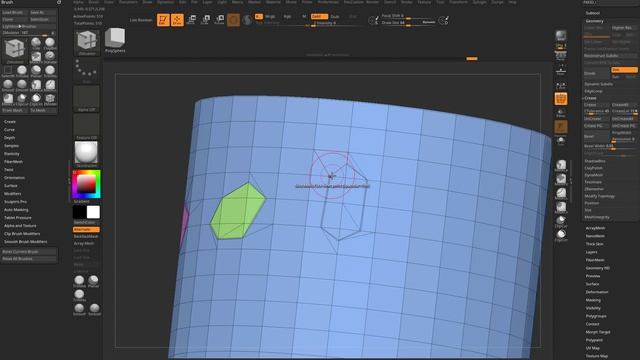Image resolution: width=640 pixels, height=360 pixels.
Task: Choose the large ZModeler brush in Brush palette
Action: [15, 50]
